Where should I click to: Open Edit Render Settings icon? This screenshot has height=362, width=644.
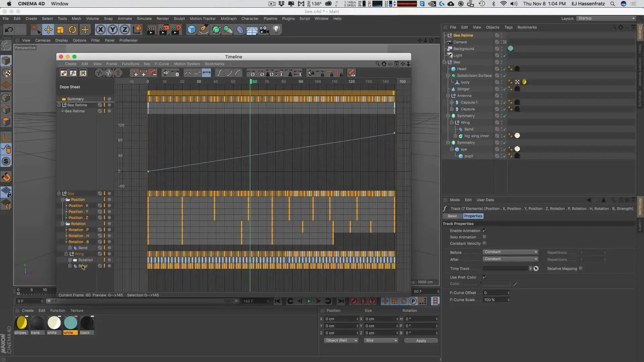click(x=176, y=30)
